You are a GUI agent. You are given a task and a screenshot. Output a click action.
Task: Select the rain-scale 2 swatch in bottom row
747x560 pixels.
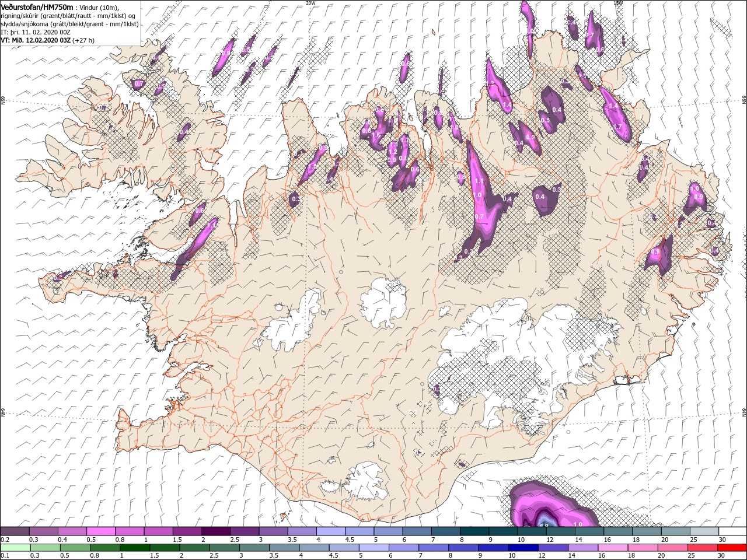point(194,547)
